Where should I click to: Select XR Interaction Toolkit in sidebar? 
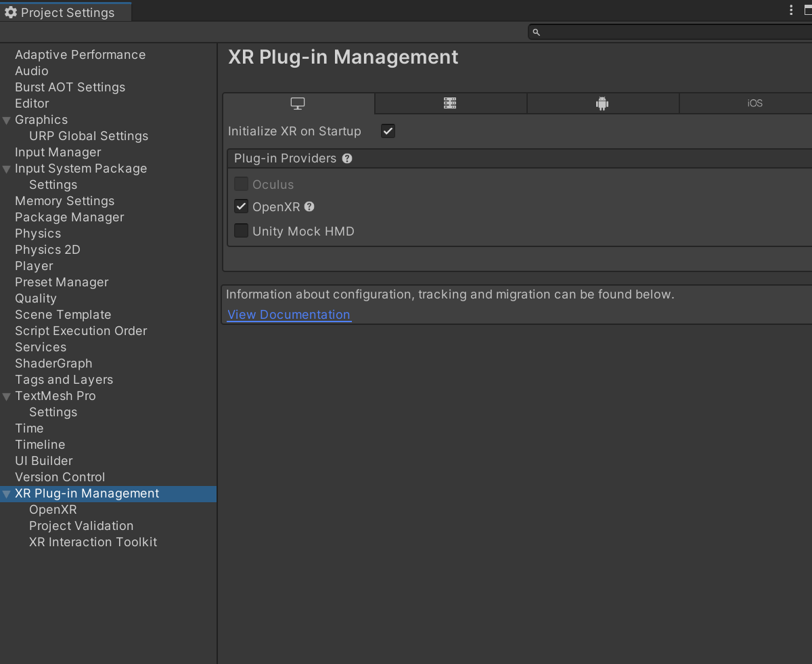click(x=93, y=542)
